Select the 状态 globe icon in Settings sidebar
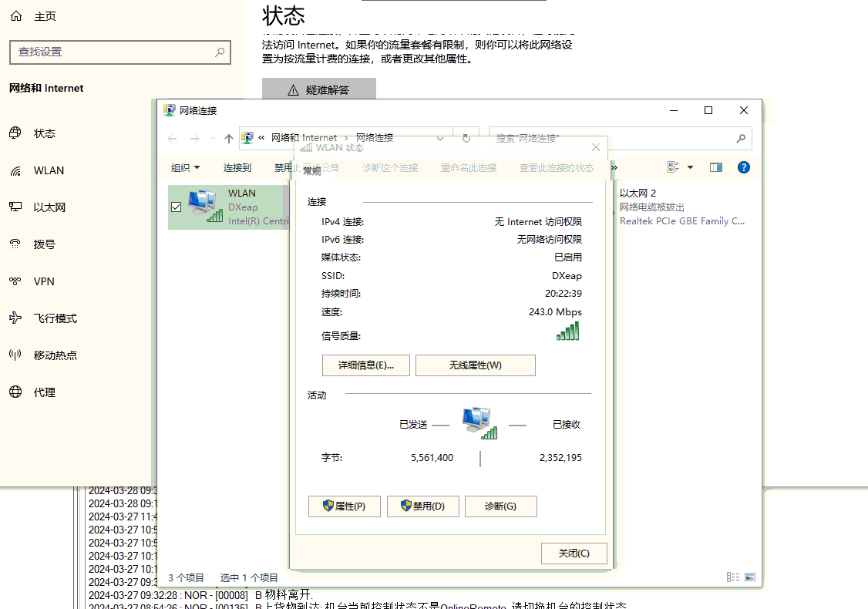 point(15,133)
